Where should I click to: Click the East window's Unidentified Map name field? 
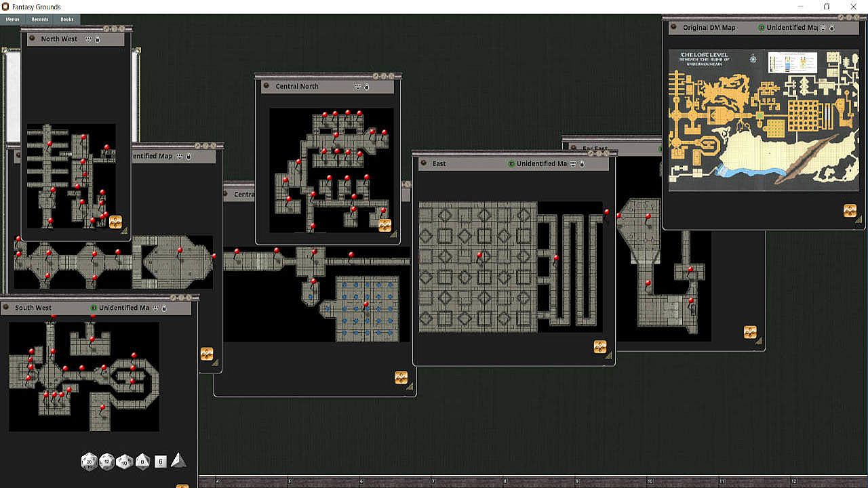(x=542, y=164)
